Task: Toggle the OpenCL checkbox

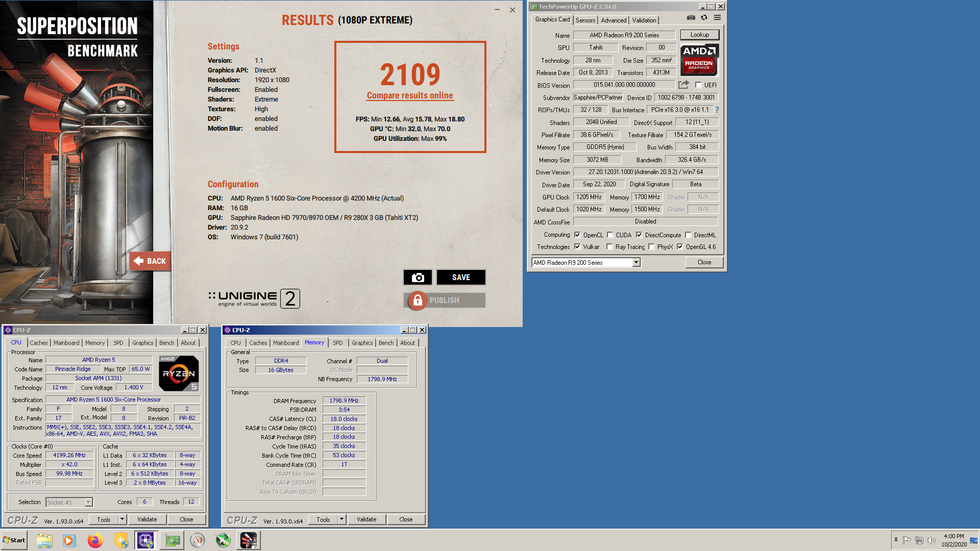Action: coord(577,235)
